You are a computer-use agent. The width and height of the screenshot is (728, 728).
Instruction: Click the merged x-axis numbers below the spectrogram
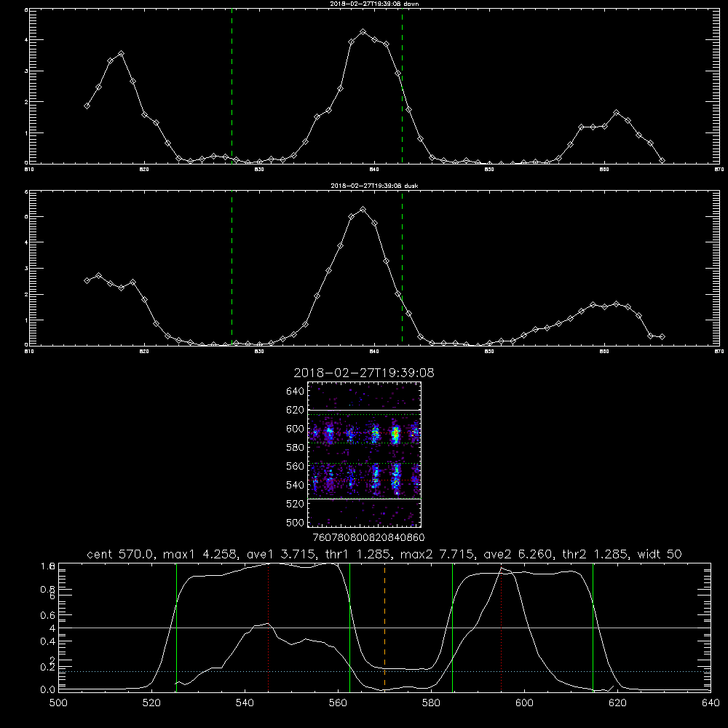pos(369,537)
